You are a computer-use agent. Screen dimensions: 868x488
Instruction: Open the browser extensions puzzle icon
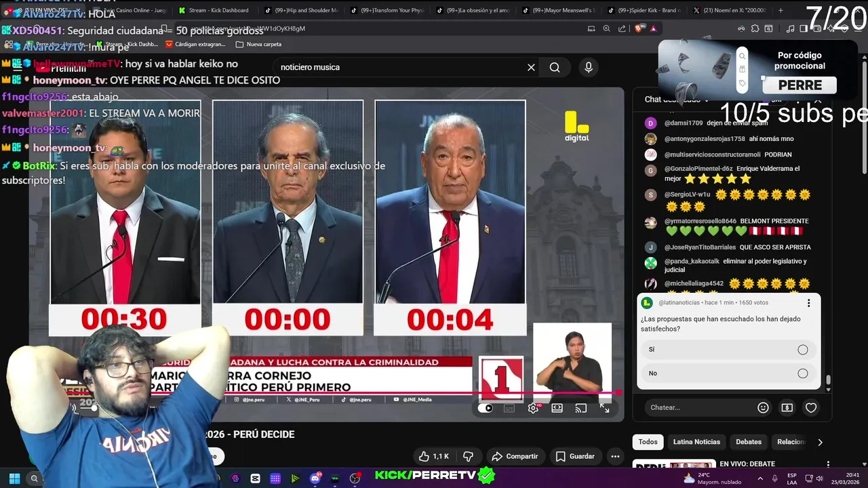point(755,28)
